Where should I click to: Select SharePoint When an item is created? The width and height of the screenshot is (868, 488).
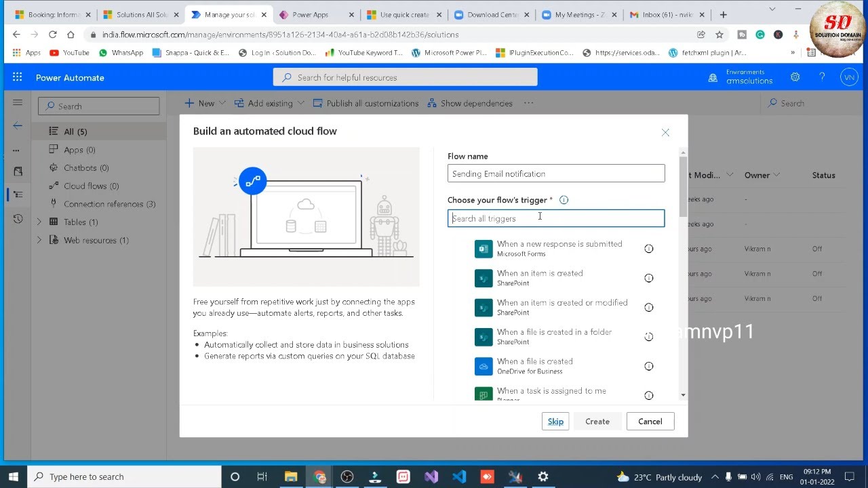(557, 278)
